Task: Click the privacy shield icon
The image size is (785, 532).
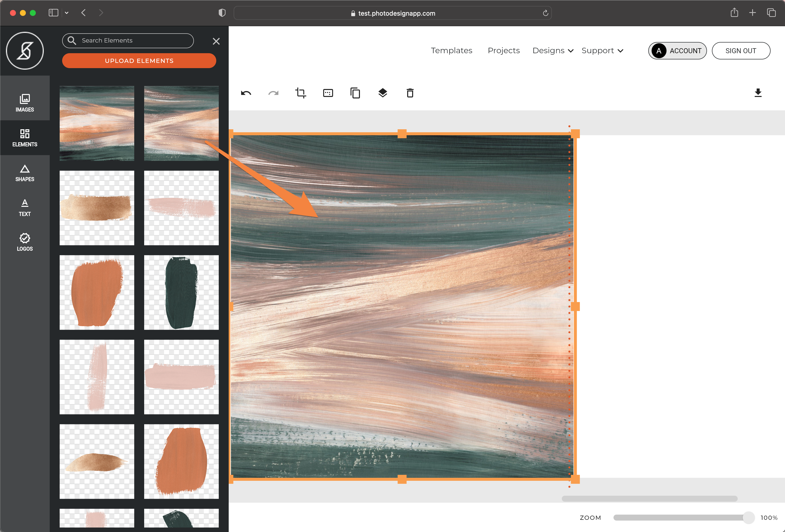Action: (222, 13)
